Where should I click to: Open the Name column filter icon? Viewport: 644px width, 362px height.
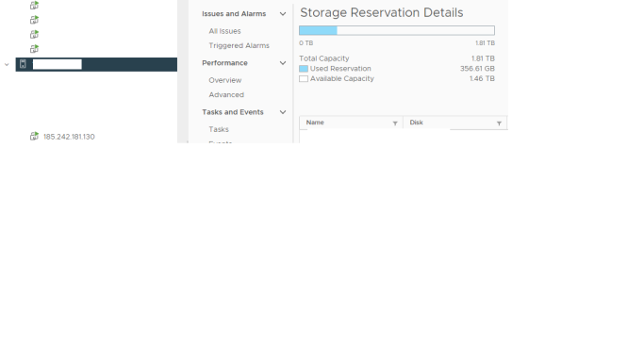tap(395, 123)
